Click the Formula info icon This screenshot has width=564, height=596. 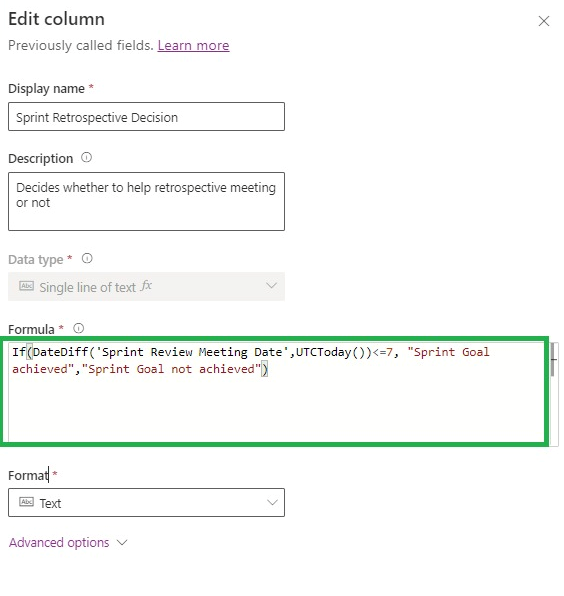point(78,328)
